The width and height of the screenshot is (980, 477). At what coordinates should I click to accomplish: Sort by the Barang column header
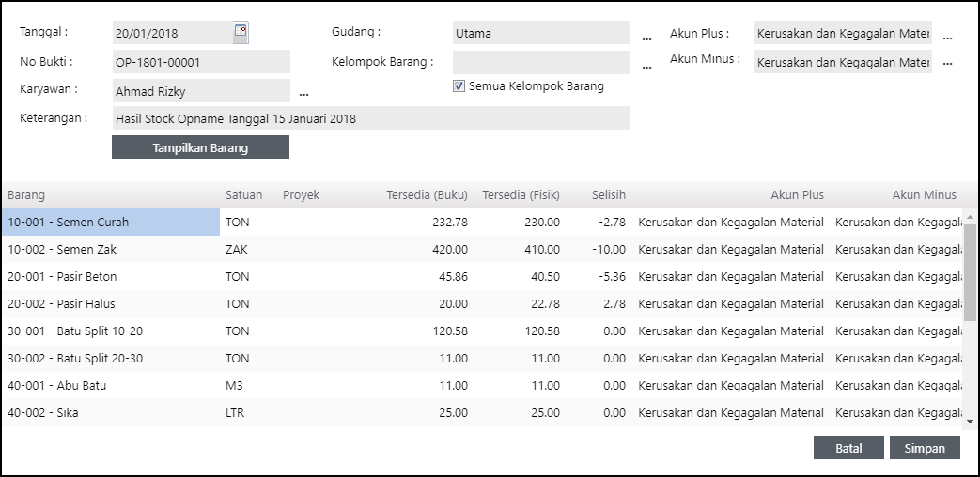coord(26,195)
